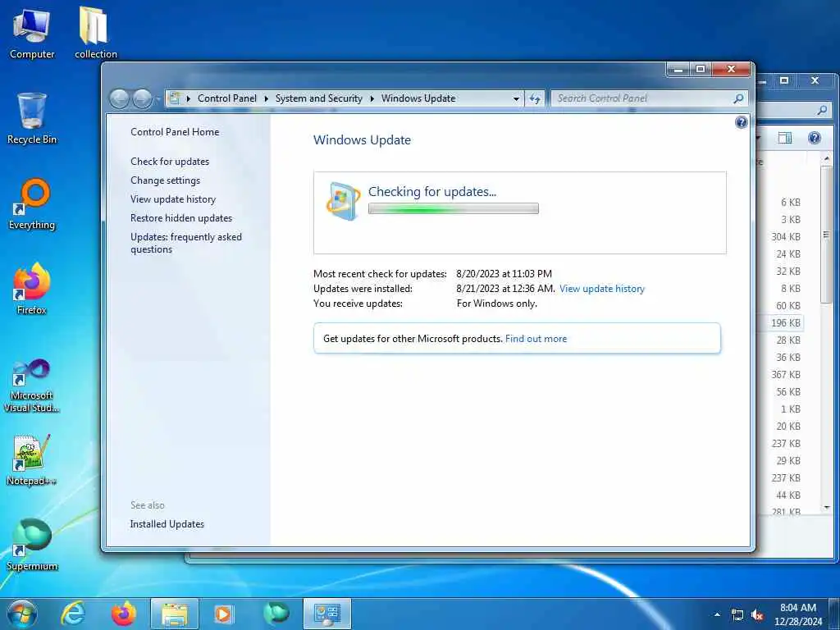The height and width of the screenshot is (630, 840).
Task: Click the muted volume tray icon
Action: click(x=757, y=615)
